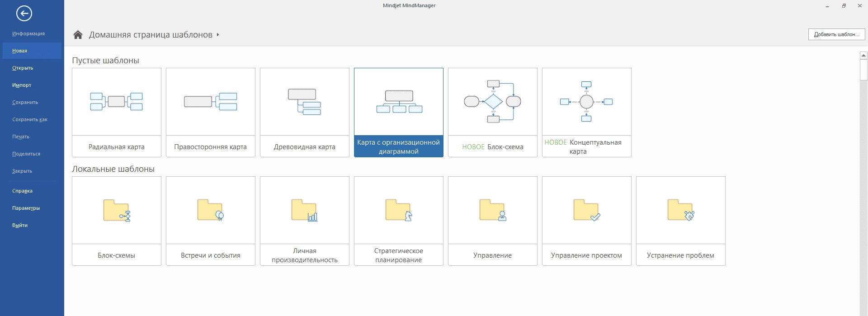Click the НОВОЕ Концептуальная карта label
868x316 pixels.
coord(583,147)
